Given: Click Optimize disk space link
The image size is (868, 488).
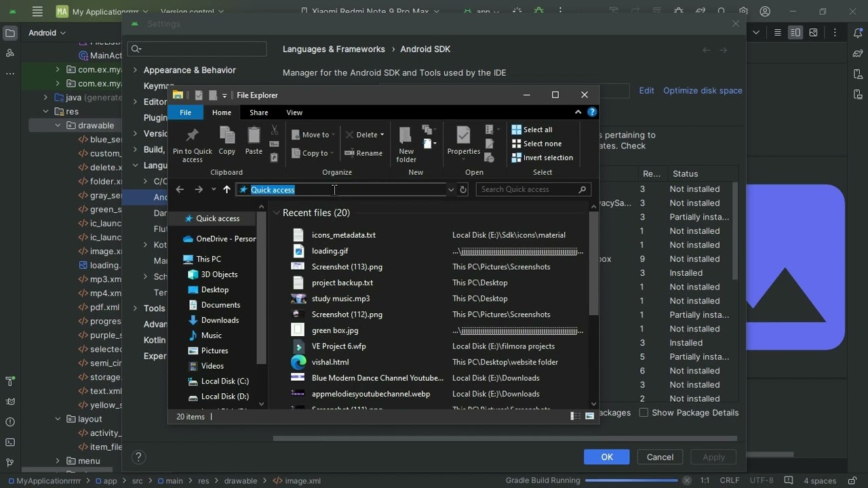Looking at the screenshot, I should coord(703,91).
